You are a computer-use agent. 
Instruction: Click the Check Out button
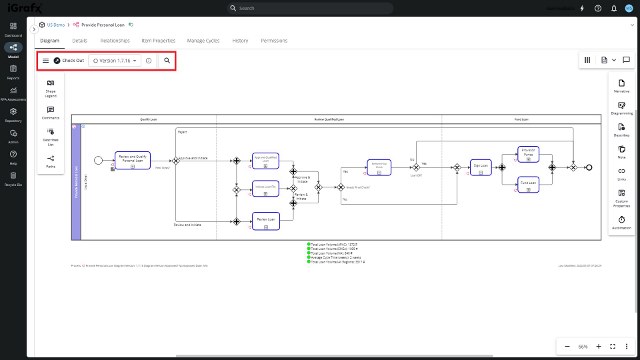pos(69,60)
